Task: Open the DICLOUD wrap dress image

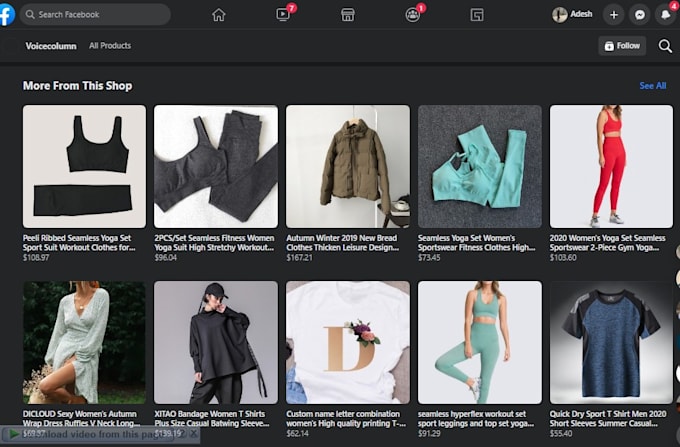Action: [84, 343]
